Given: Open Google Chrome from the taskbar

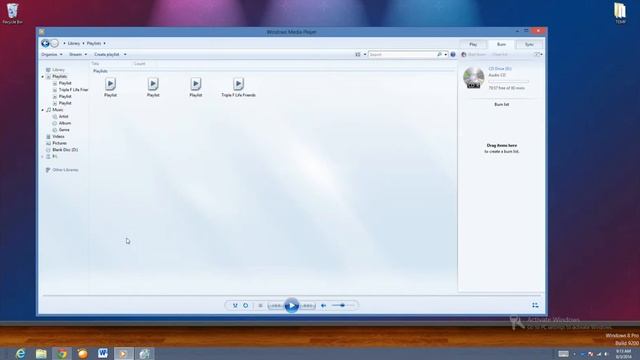Looking at the screenshot, I should [62, 353].
